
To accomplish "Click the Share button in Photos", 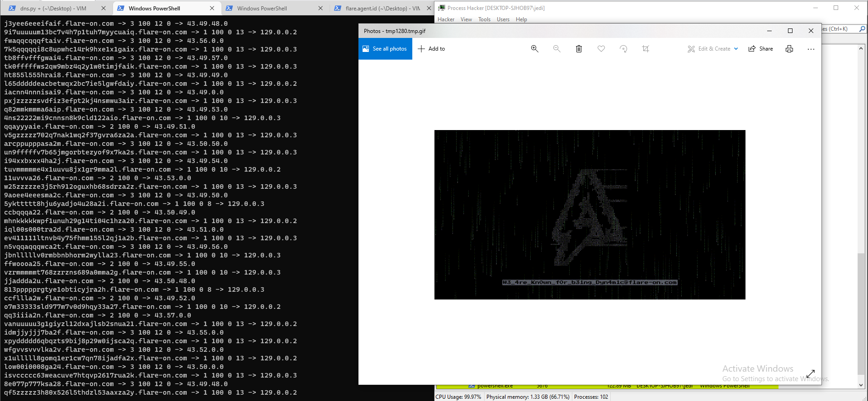I will [761, 49].
